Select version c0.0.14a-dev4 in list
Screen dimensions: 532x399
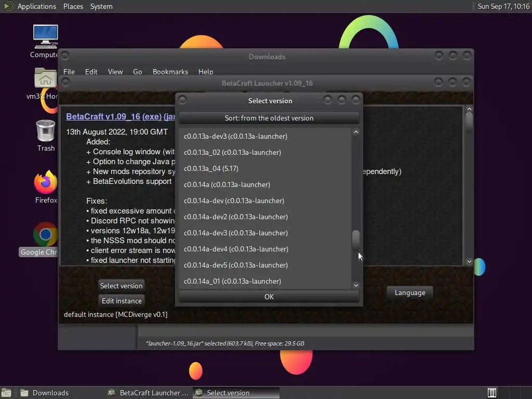(265, 249)
